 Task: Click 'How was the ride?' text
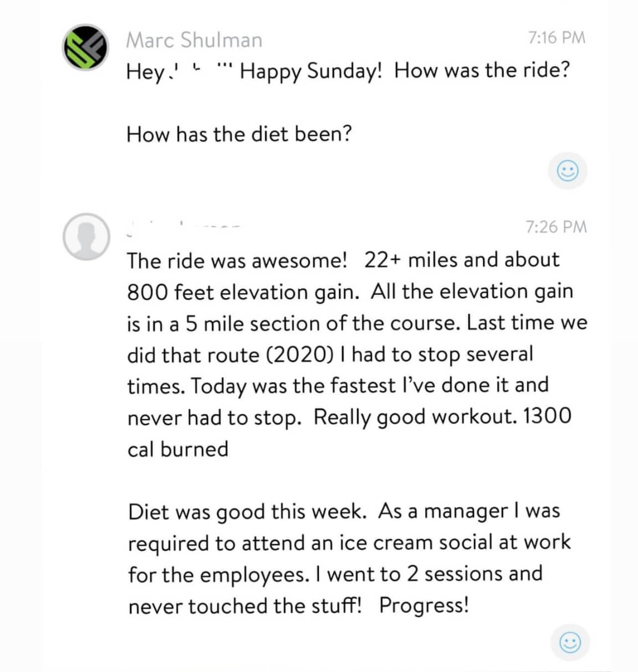(481, 71)
